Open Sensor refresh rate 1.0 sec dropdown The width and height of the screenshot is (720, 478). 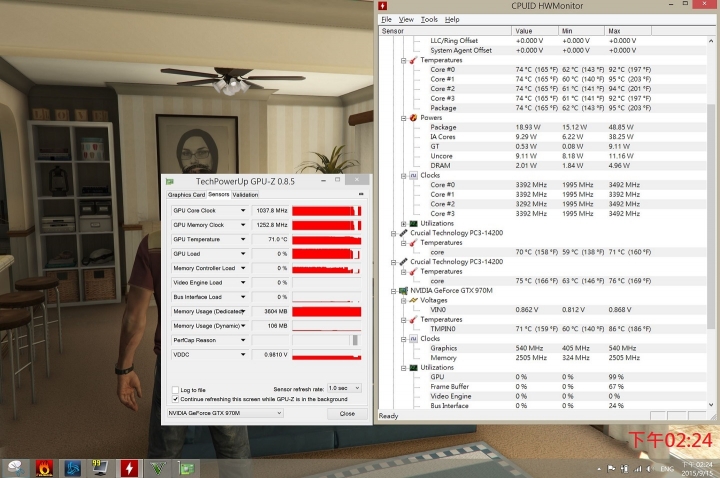(x=344, y=388)
